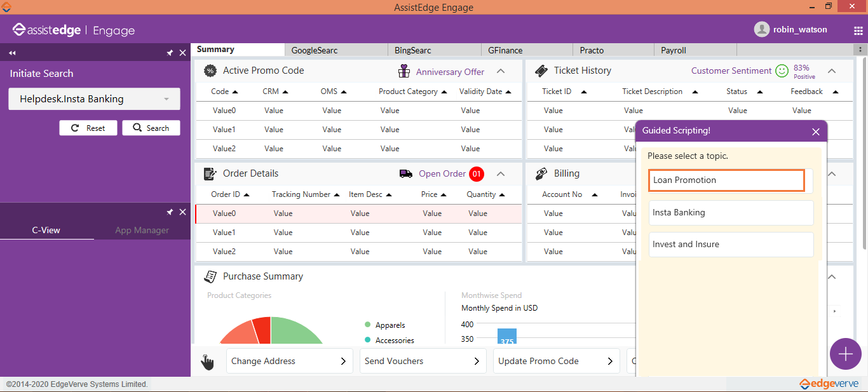Click the Open Order truck icon
Screen dimensions: 868x392
pos(405,173)
